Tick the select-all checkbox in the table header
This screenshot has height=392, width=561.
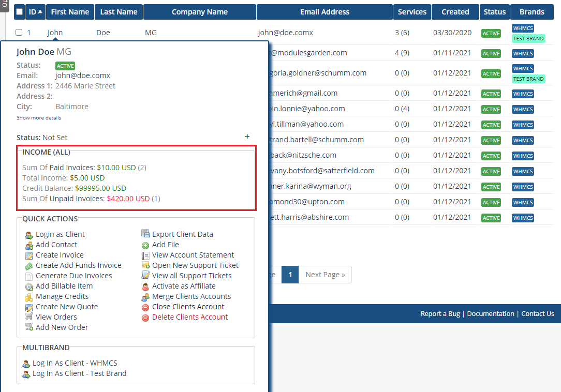[x=20, y=12]
